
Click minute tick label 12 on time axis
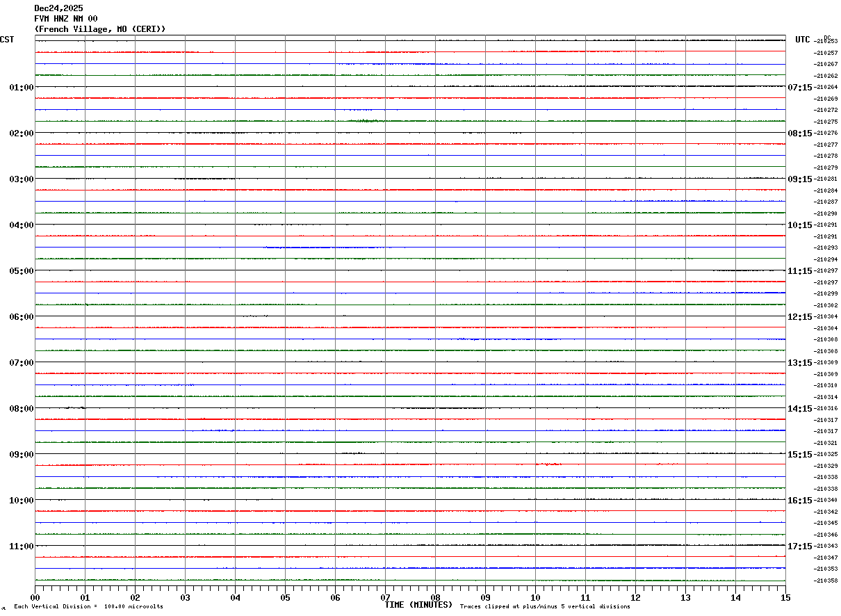tap(635, 597)
